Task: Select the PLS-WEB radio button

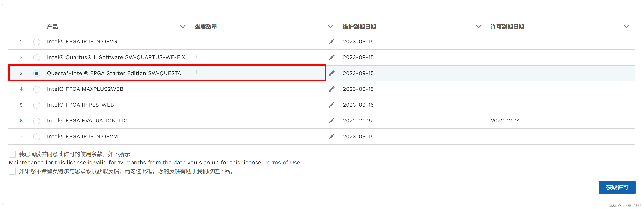Action: 37,105
